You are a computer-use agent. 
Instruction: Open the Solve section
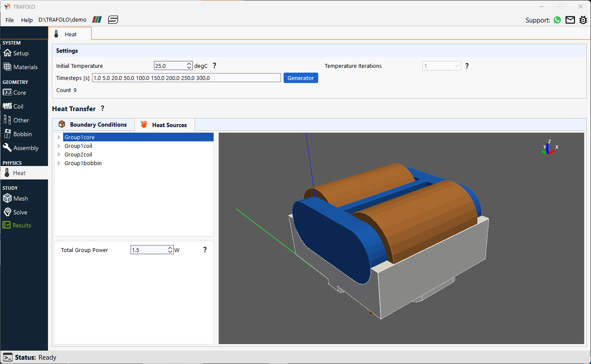point(19,212)
